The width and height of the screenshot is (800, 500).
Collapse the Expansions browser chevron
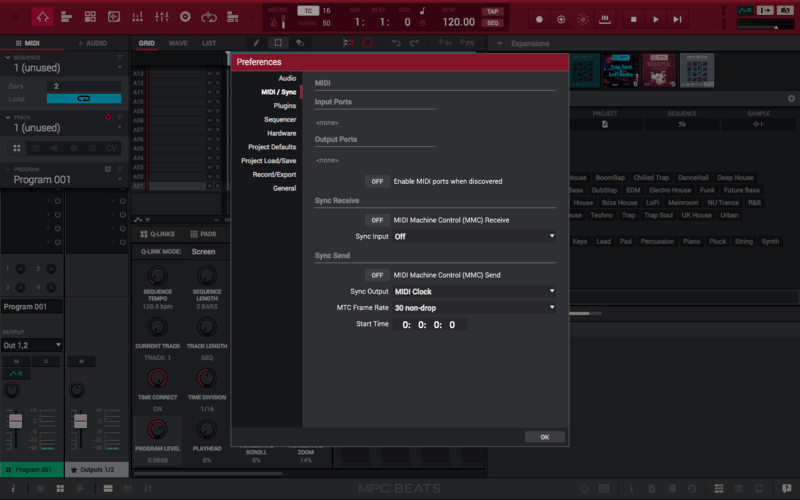(x=499, y=43)
